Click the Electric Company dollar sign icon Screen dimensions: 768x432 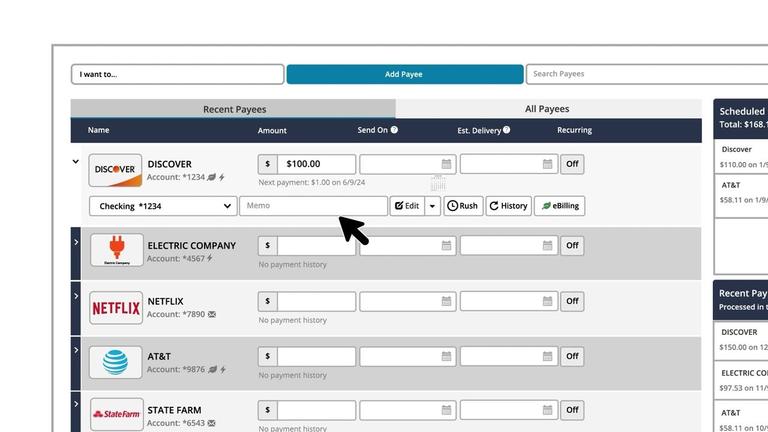267,245
